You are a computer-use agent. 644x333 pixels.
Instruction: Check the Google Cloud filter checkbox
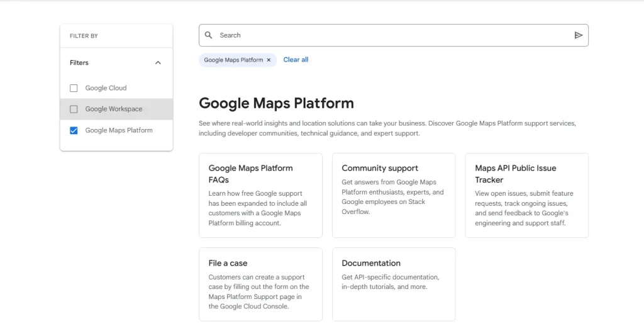(74, 88)
